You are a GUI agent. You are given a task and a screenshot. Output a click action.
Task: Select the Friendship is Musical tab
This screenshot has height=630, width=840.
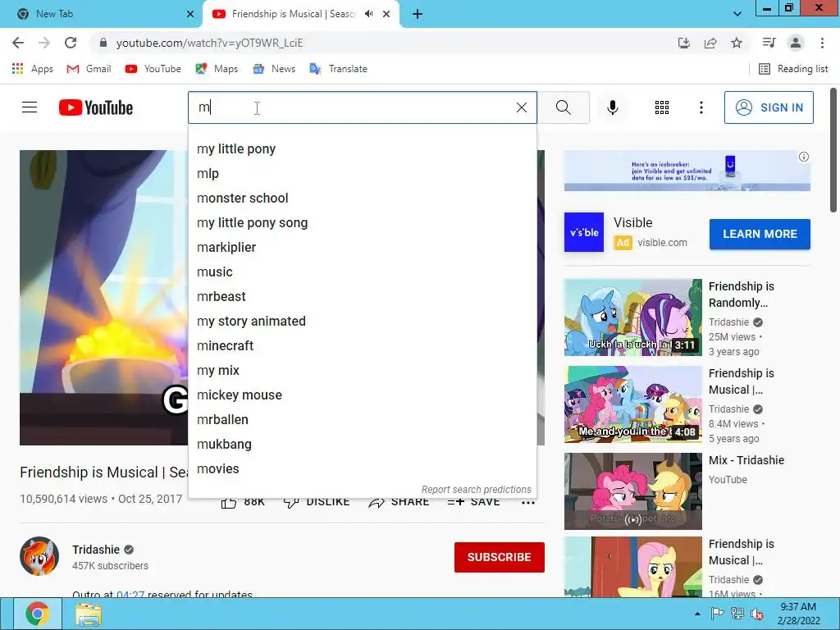tap(293, 14)
